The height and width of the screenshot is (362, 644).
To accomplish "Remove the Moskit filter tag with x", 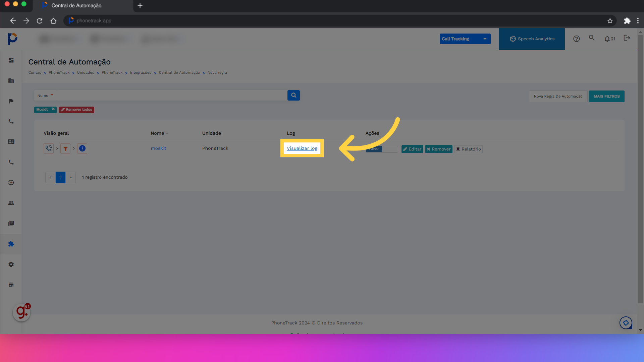I will tap(53, 109).
